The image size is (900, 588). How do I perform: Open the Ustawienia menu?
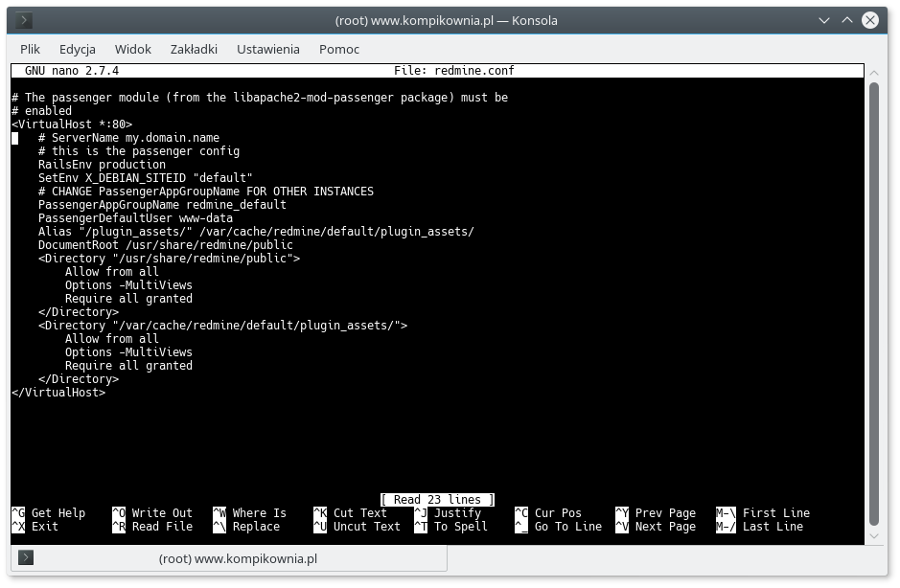[x=268, y=50]
